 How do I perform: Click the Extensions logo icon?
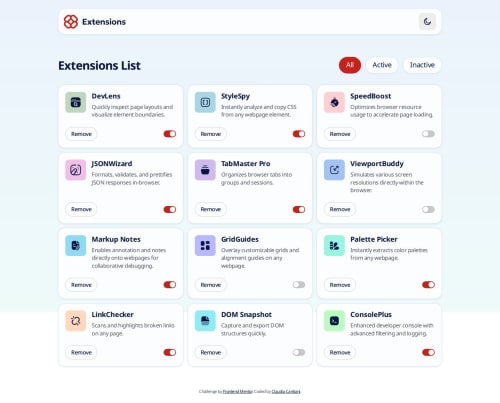pyautogui.click(x=71, y=22)
